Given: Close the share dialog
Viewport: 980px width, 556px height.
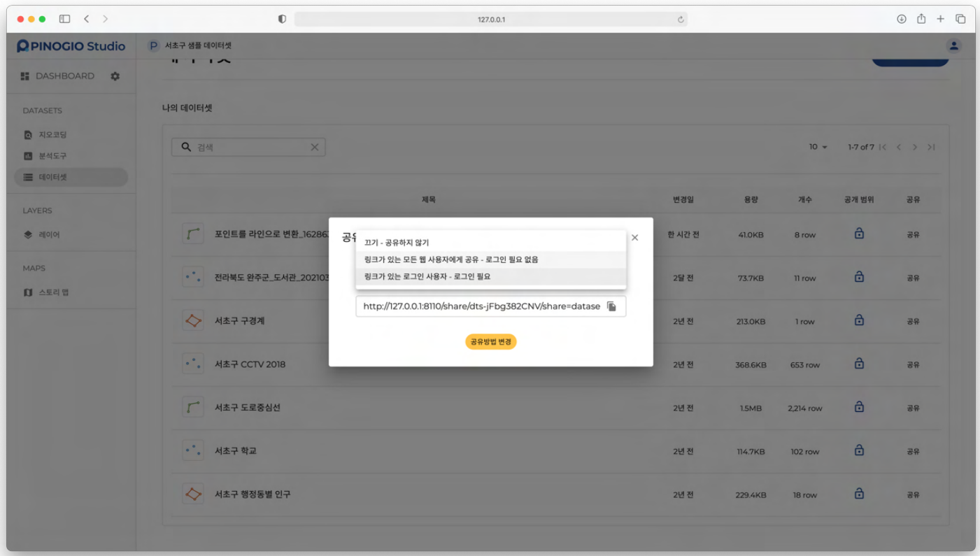Looking at the screenshot, I should (634, 238).
